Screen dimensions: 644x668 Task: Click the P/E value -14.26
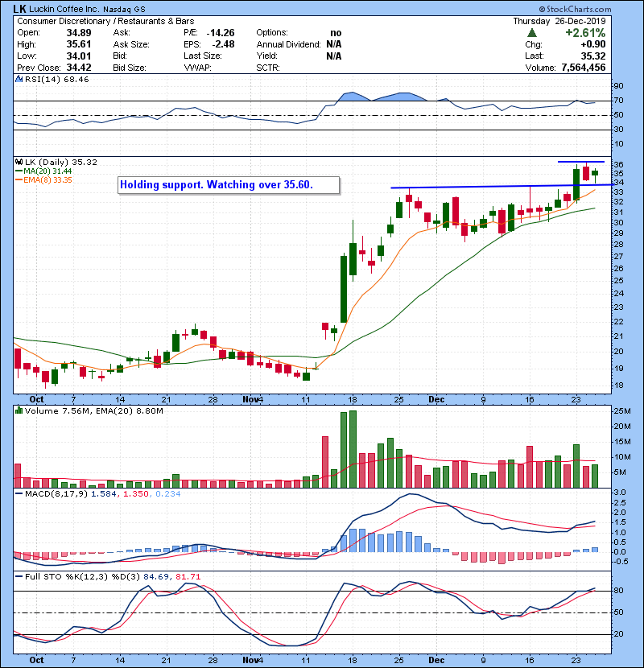221,33
